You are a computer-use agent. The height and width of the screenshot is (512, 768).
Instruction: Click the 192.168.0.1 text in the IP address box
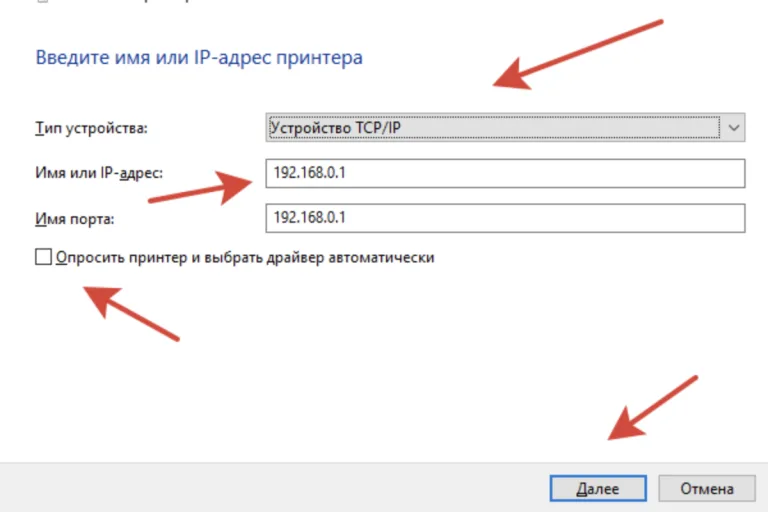(x=310, y=172)
